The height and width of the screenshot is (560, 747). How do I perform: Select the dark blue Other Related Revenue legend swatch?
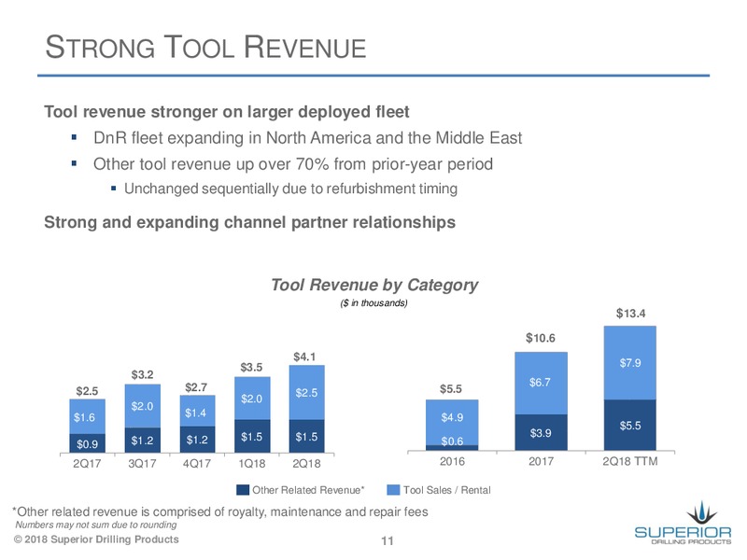[x=243, y=490]
